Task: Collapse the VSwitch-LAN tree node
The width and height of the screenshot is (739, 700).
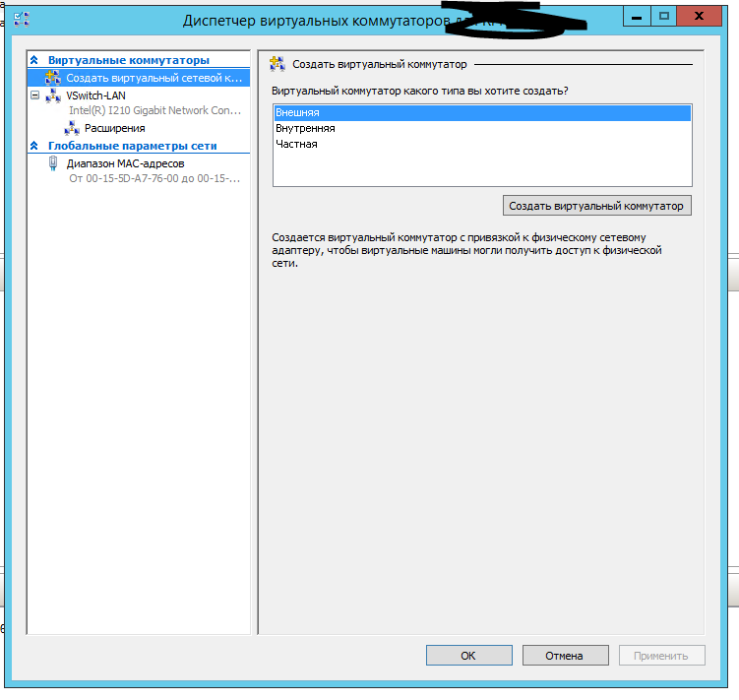Action: pyautogui.click(x=35, y=95)
